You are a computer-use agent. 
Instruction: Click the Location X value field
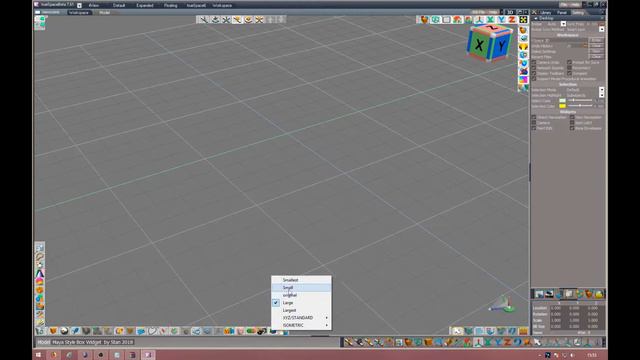pos(556,308)
